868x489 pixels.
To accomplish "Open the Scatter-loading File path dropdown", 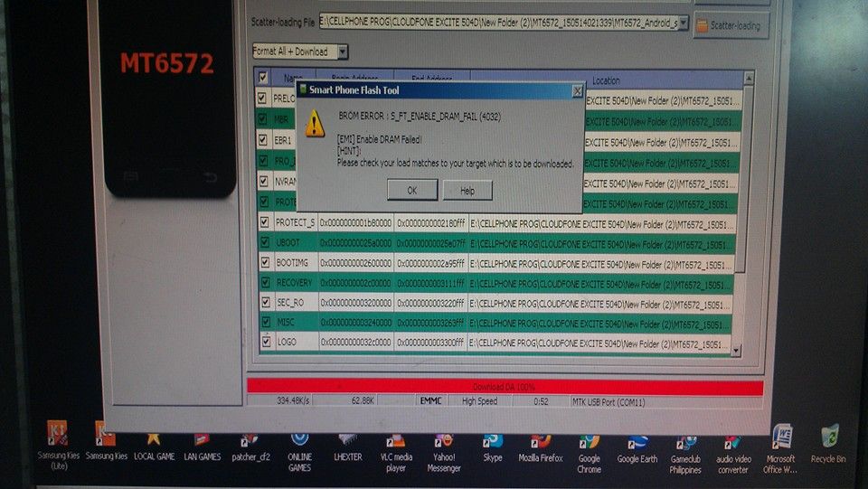I will pos(684,23).
